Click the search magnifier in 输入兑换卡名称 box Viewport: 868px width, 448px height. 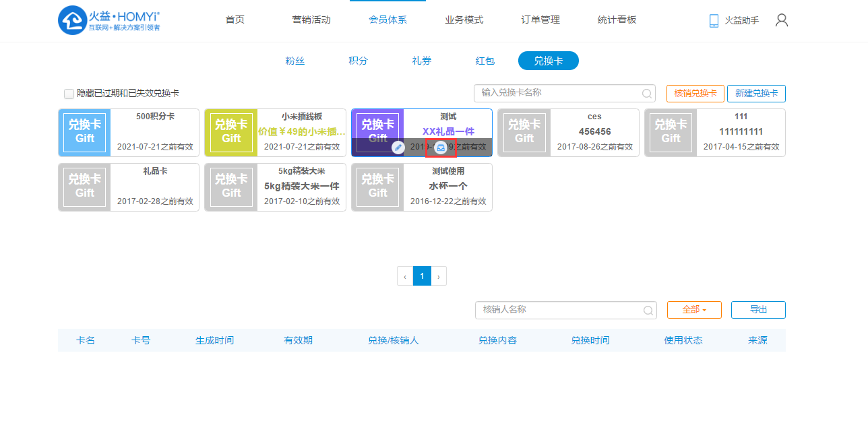point(646,94)
